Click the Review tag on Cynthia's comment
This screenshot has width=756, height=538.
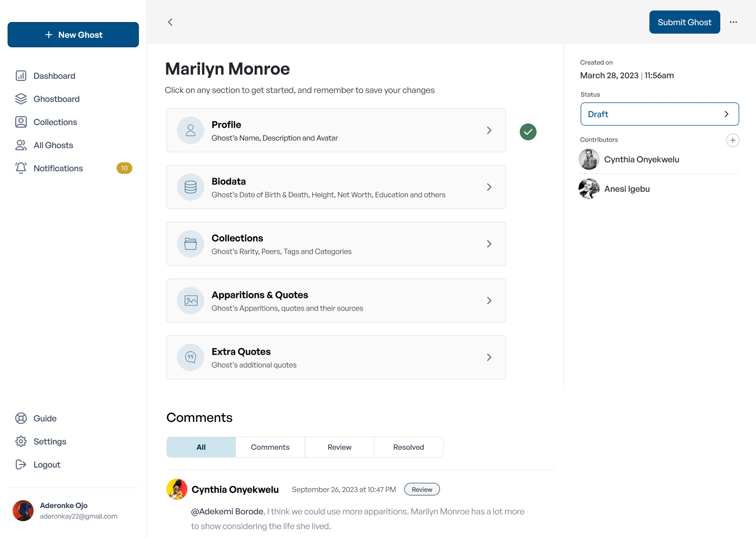(x=422, y=489)
